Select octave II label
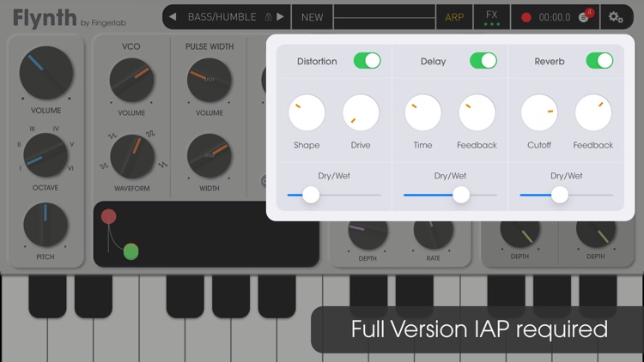This screenshot has width=644, height=362. coord(19,144)
